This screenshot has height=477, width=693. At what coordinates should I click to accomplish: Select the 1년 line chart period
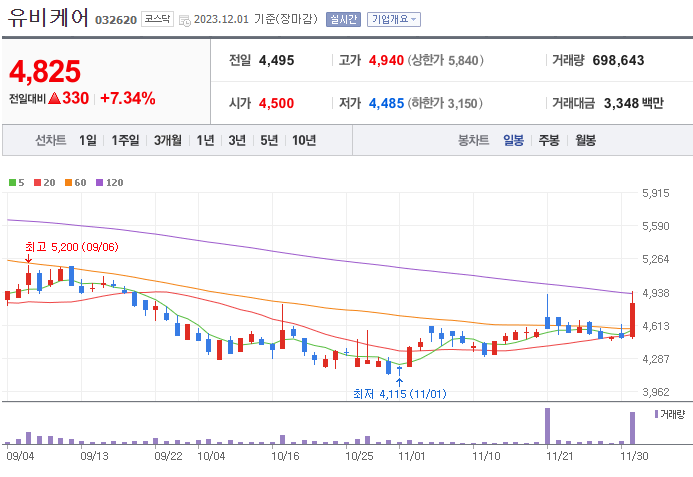(205, 141)
